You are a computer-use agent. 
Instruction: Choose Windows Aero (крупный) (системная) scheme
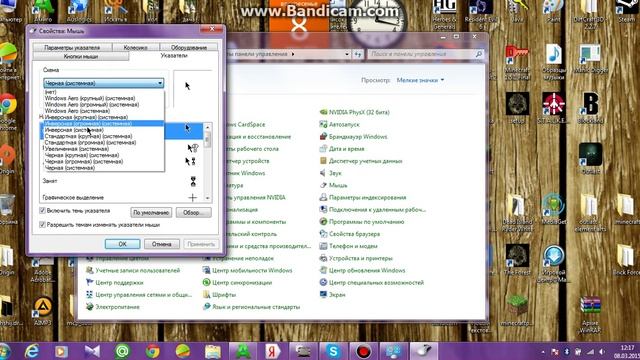pyautogui.click(x=104, y=98)
